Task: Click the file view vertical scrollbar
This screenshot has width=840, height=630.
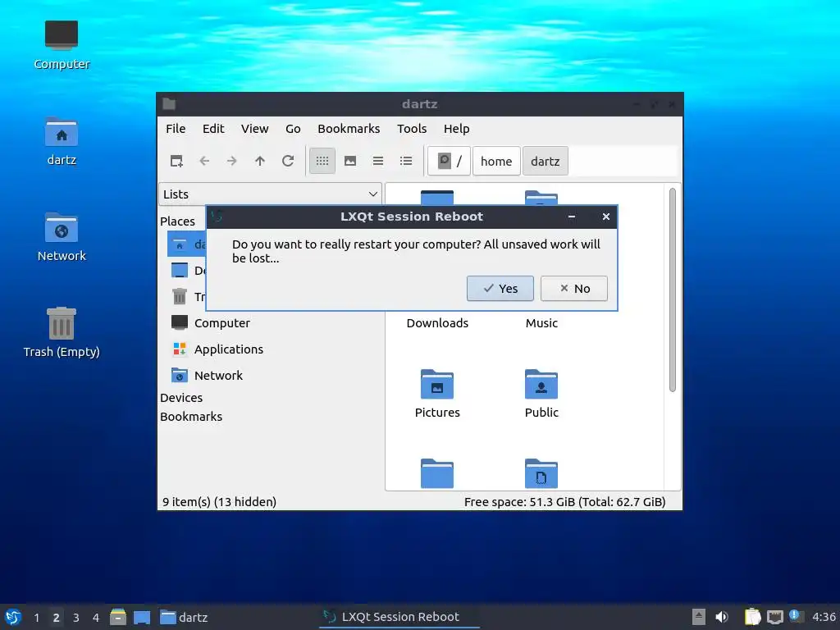Action: point(673,290)
